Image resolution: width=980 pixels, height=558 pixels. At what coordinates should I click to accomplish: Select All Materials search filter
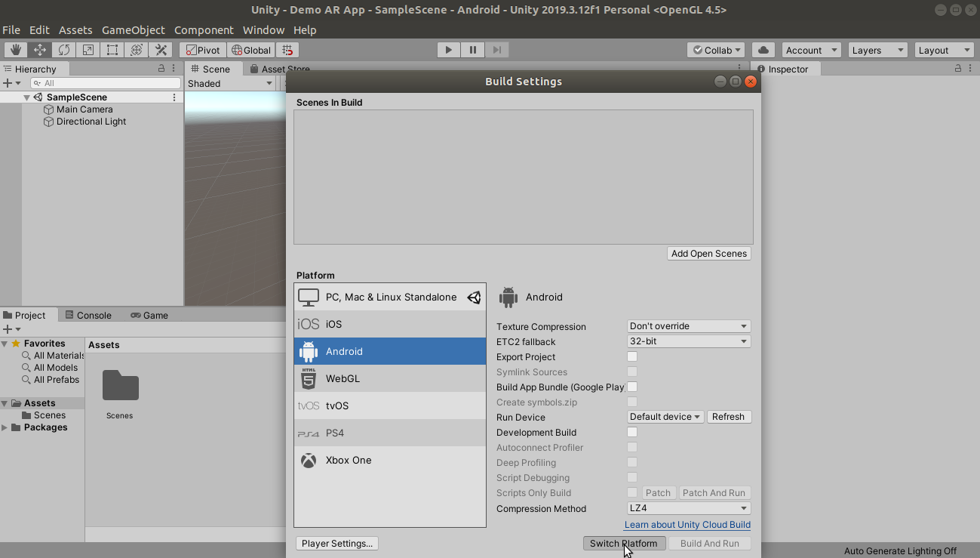tap(53, 356)
